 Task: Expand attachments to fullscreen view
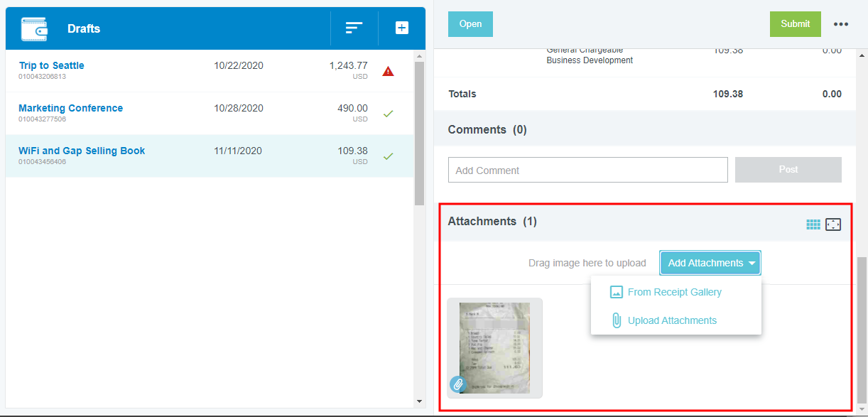(x=833, y=224)
